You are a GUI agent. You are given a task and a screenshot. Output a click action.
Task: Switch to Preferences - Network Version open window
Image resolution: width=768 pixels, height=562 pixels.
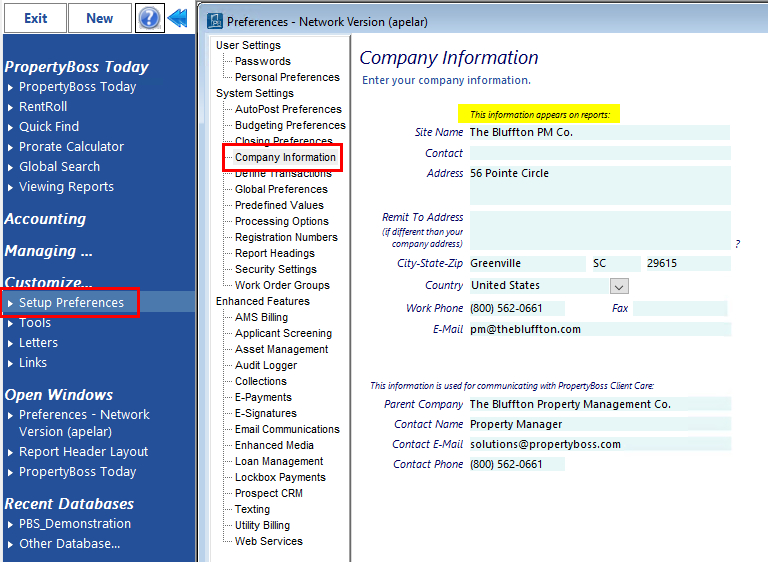[84, 423]
